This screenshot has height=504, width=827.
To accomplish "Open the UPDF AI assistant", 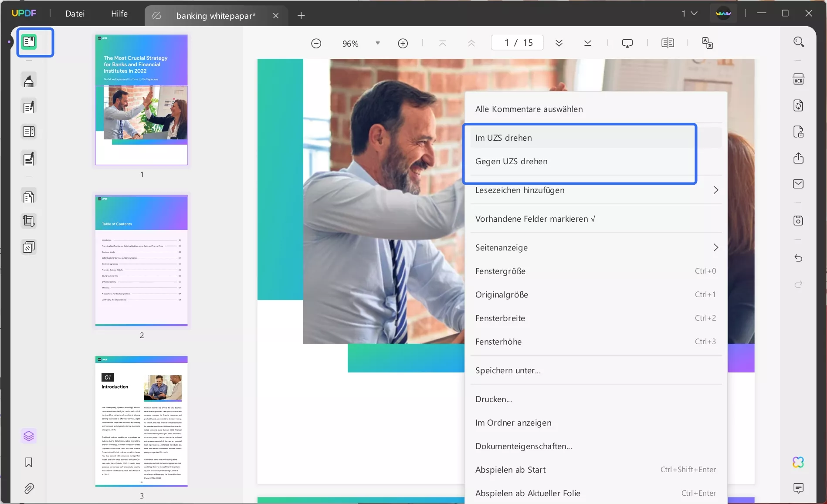I will 798,462.
